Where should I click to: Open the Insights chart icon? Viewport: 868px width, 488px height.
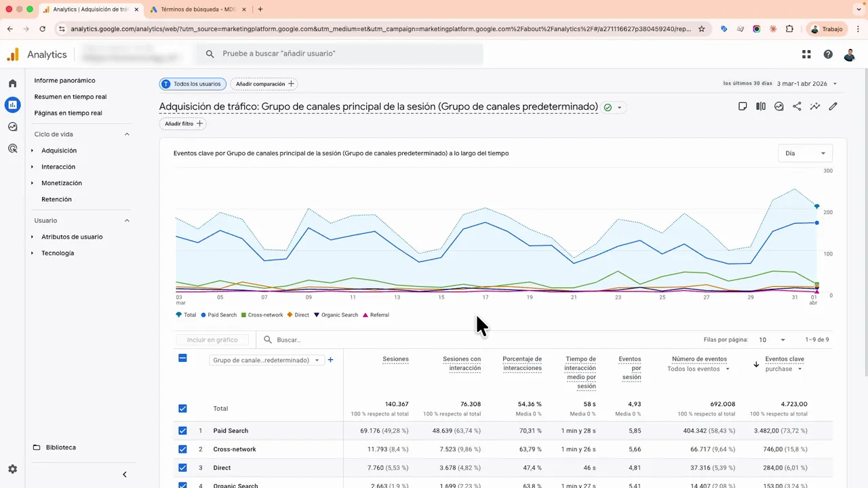pos(779,106)
